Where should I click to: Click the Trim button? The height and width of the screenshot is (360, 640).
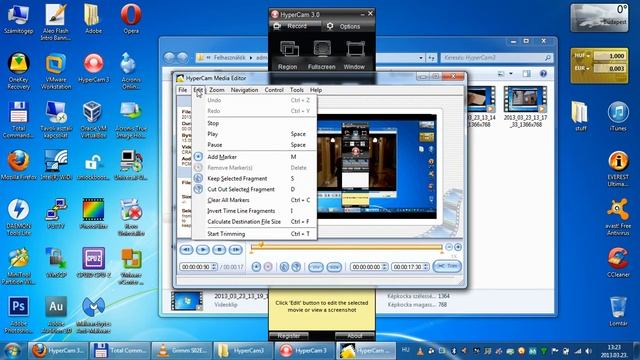tap(447, 266)
